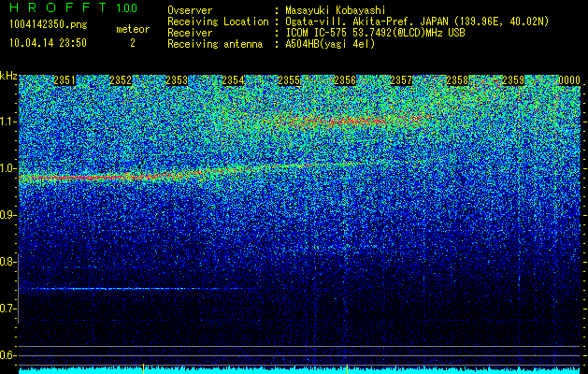Click the kHz axis unit label

pyautogui.click(x=8, y=76)
